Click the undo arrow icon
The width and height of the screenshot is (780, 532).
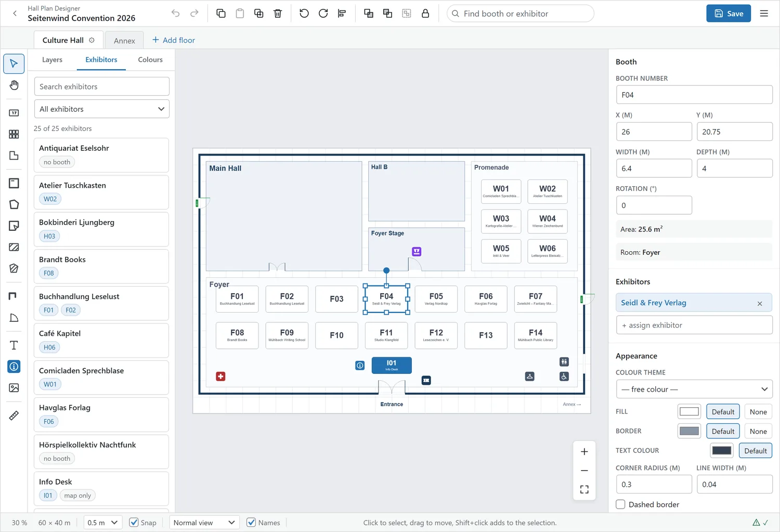point(176,14)
